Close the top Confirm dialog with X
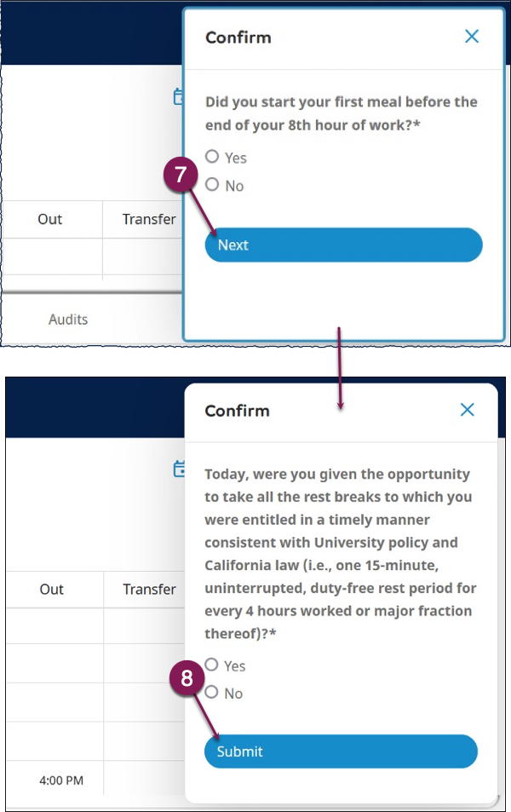 click(472, 37)
